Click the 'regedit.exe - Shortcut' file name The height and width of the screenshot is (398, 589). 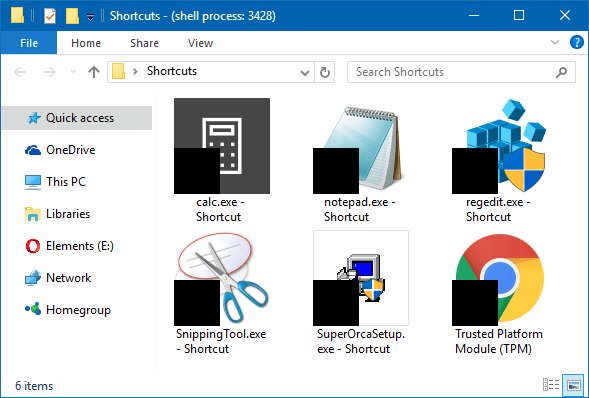[x=498, y=209]
